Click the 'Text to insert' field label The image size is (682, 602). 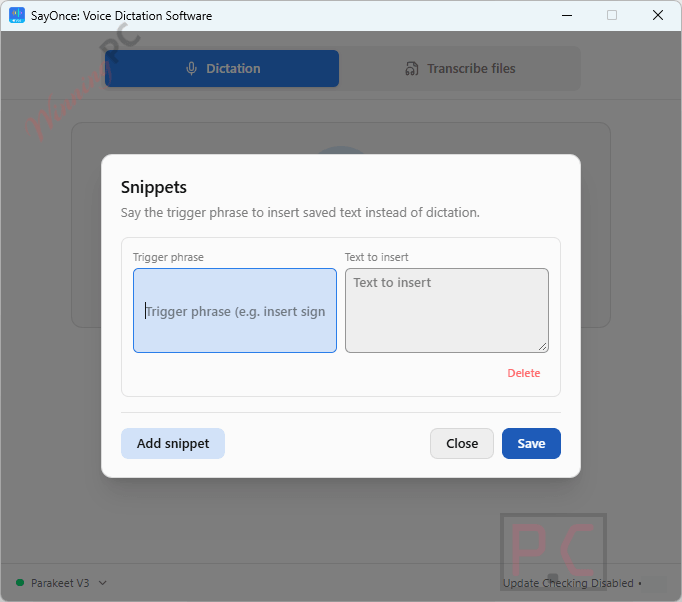pyautogui.click(x=377, y=257)
